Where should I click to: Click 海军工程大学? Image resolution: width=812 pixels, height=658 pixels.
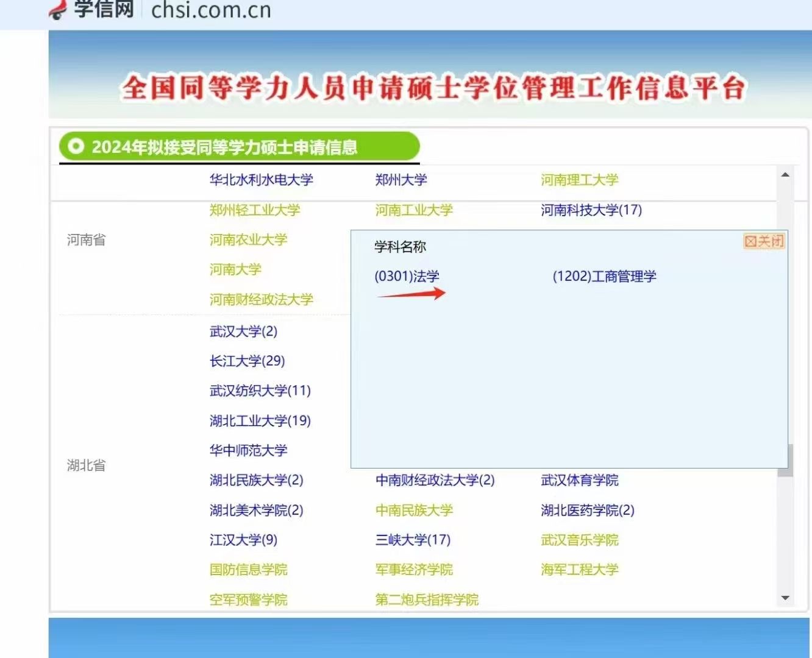pos(579,570)
